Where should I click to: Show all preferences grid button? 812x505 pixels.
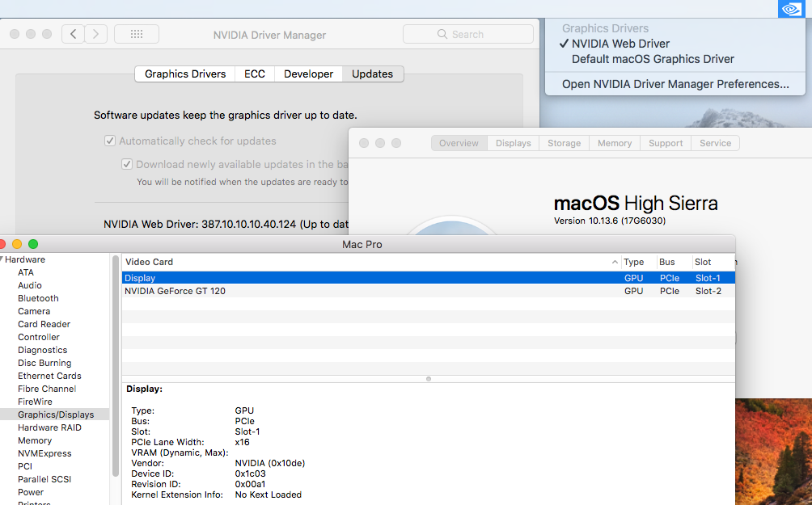(x=137, y=34)
